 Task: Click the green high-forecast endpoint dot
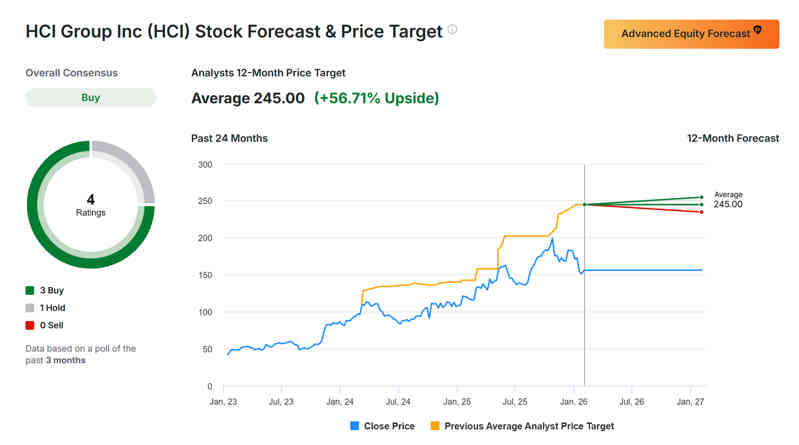[x=702, y=197]
